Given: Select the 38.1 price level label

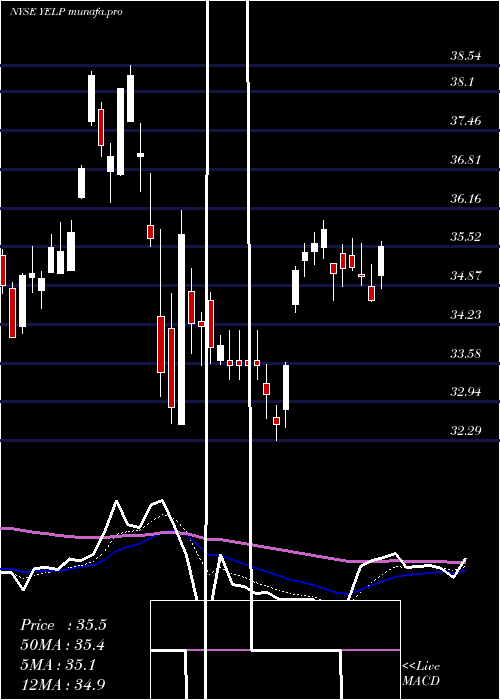Looking at the screenshot, I should (x=462, y=82).
